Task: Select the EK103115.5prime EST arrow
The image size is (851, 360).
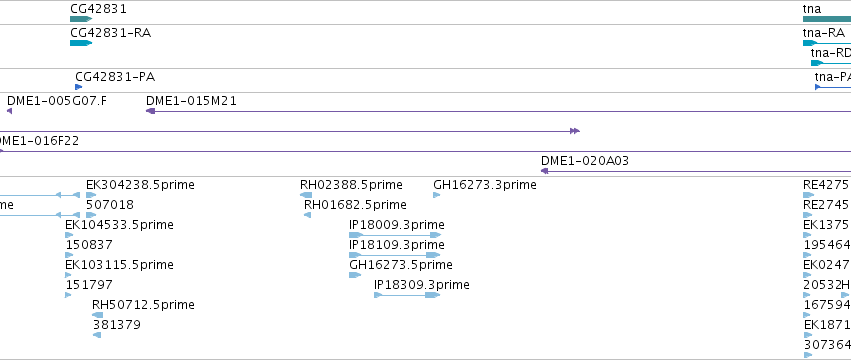Action: pos(68,275)
